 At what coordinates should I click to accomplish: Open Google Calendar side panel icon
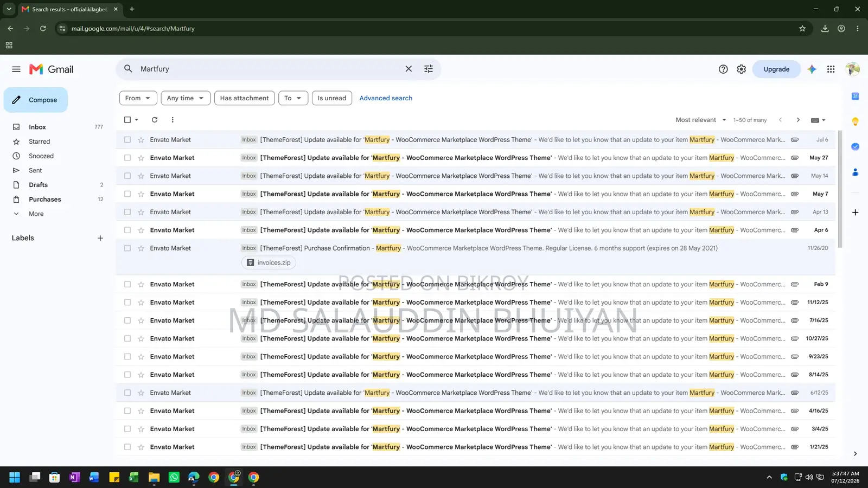pyautogui.click(x=855, y=97)
